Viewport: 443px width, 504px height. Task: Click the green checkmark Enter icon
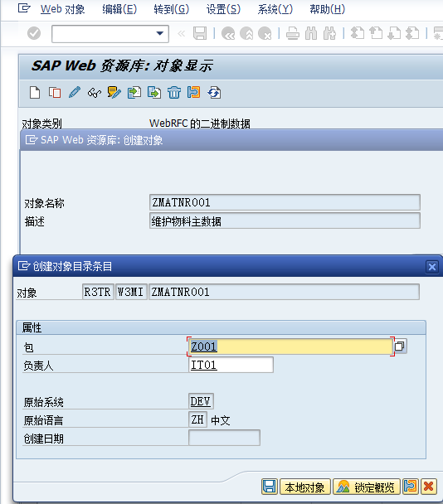(34, 33)
